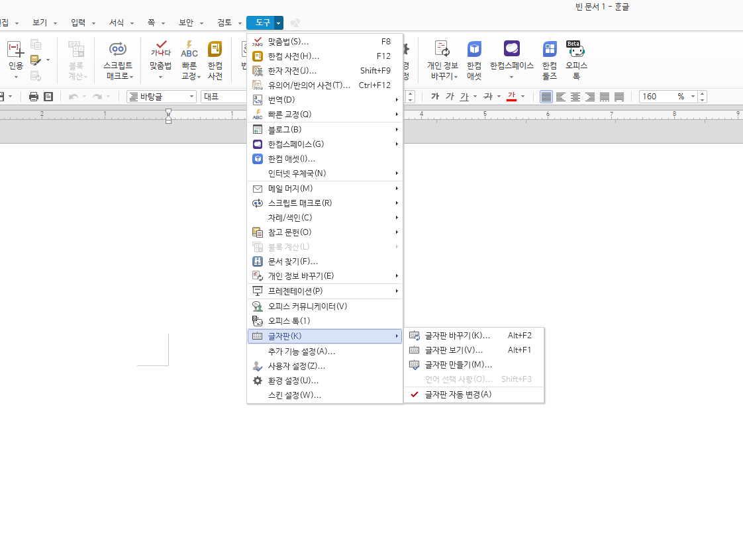Open 한컴 툴즈 ribbon icon
743x560 pixels.
point(550,60)
